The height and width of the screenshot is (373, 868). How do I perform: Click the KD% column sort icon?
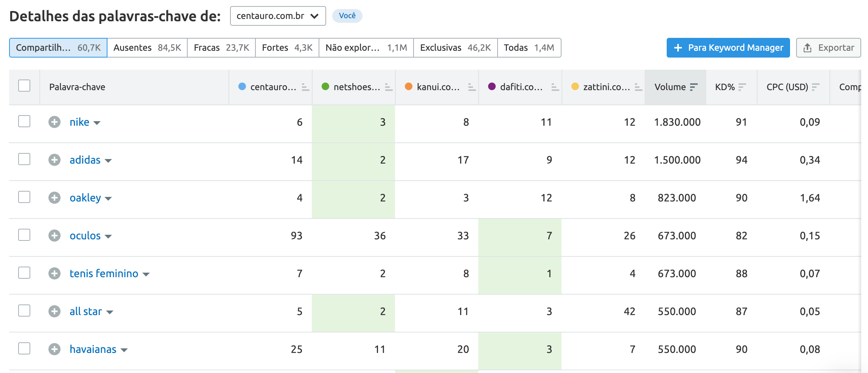[x=742, y=87]
